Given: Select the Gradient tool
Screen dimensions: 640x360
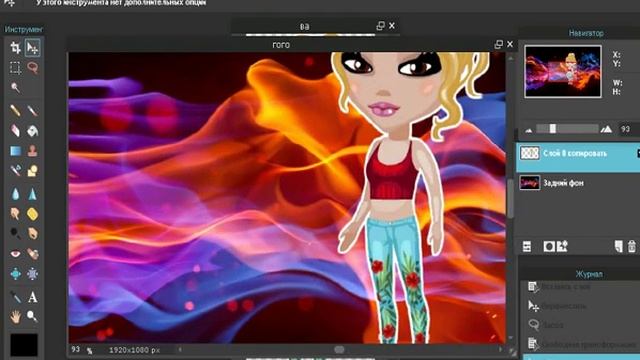Looking at the screenshot, I should [15, 151].
